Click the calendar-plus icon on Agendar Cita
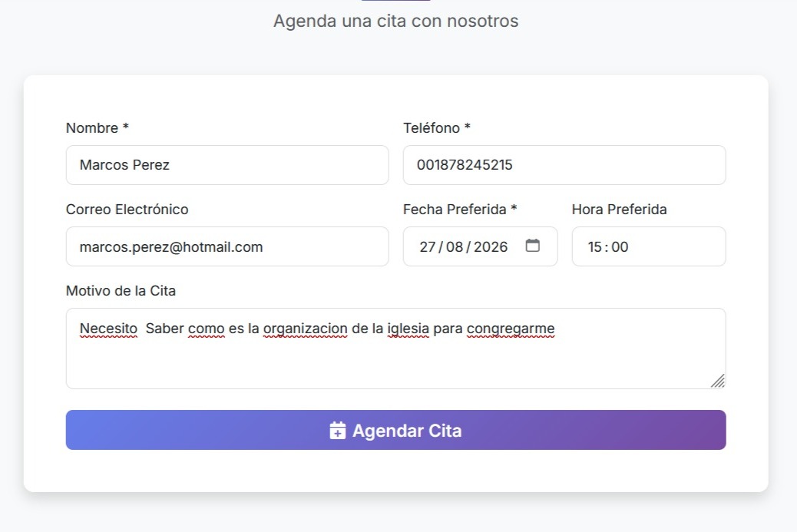The image size is (797, 532). [x=338, y=431]
